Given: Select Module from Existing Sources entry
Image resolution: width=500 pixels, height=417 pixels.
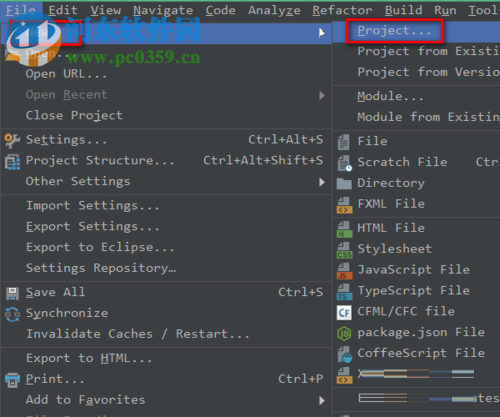Looking at the screenshot, I should (x=428, y=117).
